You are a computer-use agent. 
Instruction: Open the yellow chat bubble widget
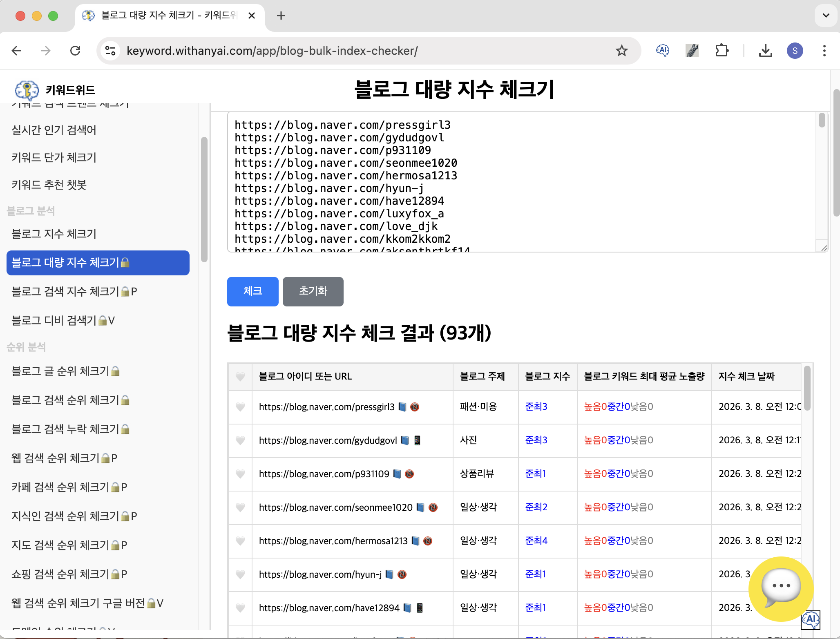[x=781, y=588]
